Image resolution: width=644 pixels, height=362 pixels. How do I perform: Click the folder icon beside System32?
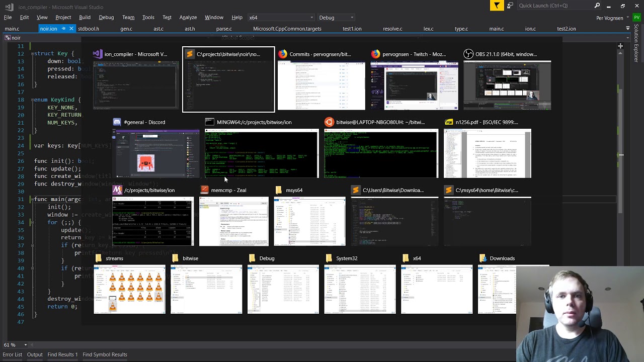(x=329, y=258)
